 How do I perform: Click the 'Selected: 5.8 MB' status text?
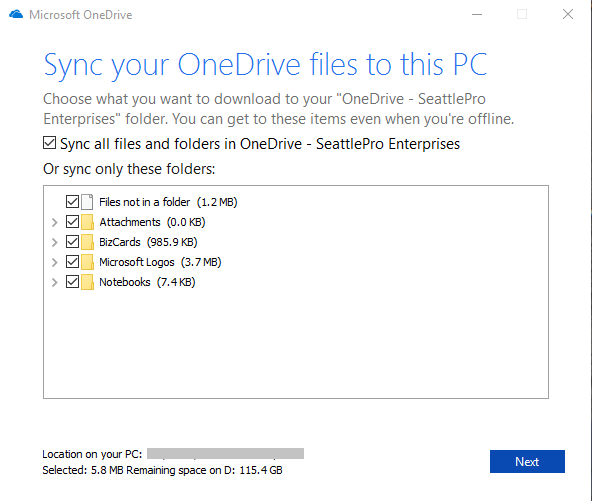tap(83, 470)
